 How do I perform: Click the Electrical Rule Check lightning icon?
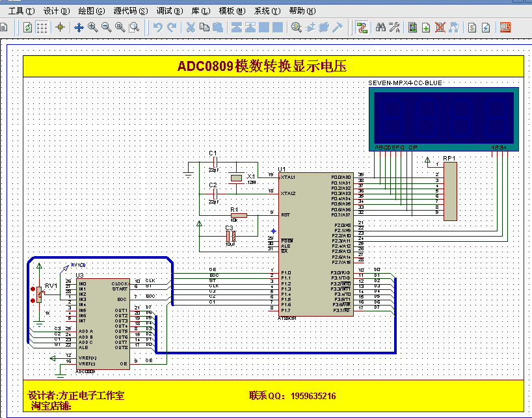point(486,27)
